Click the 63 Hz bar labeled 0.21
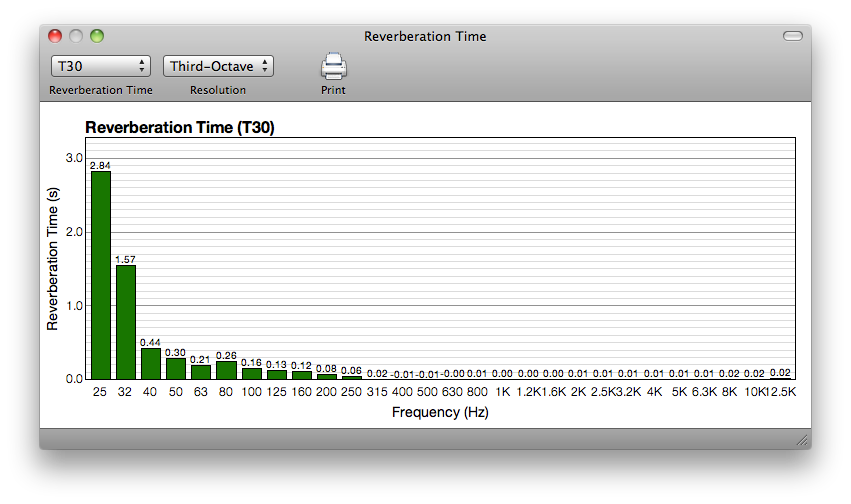 pos(201,372)
